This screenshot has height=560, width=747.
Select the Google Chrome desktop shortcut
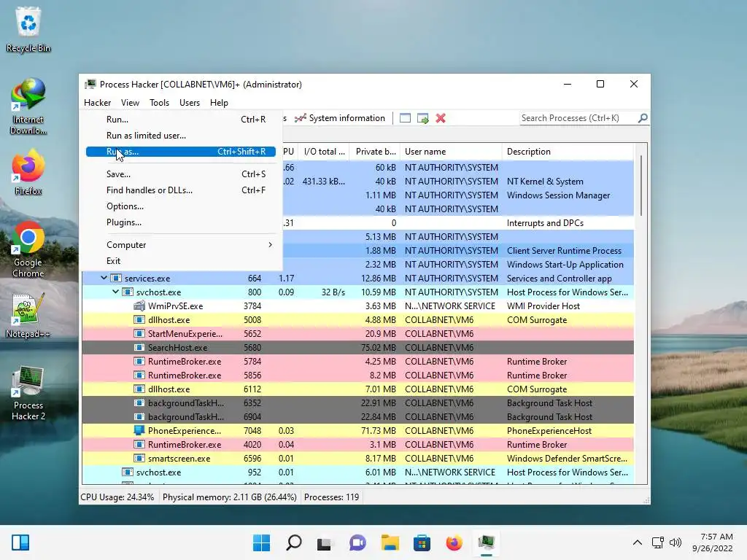point(28,249)
